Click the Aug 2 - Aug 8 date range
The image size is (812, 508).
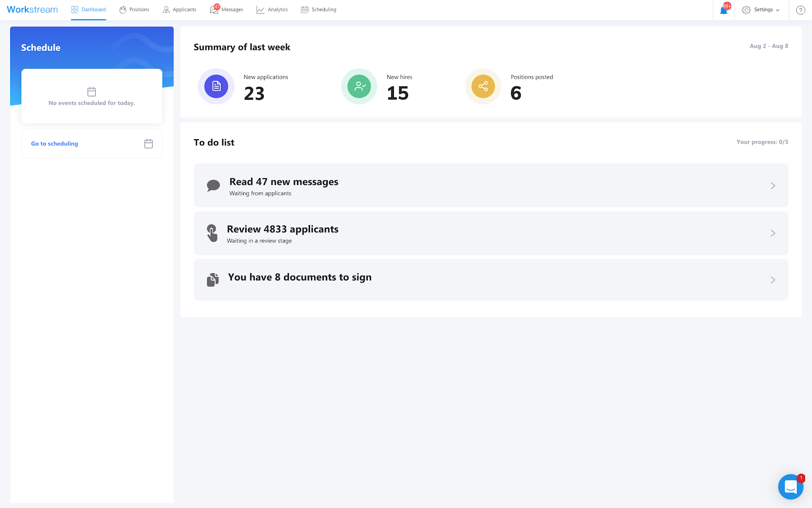769,46
